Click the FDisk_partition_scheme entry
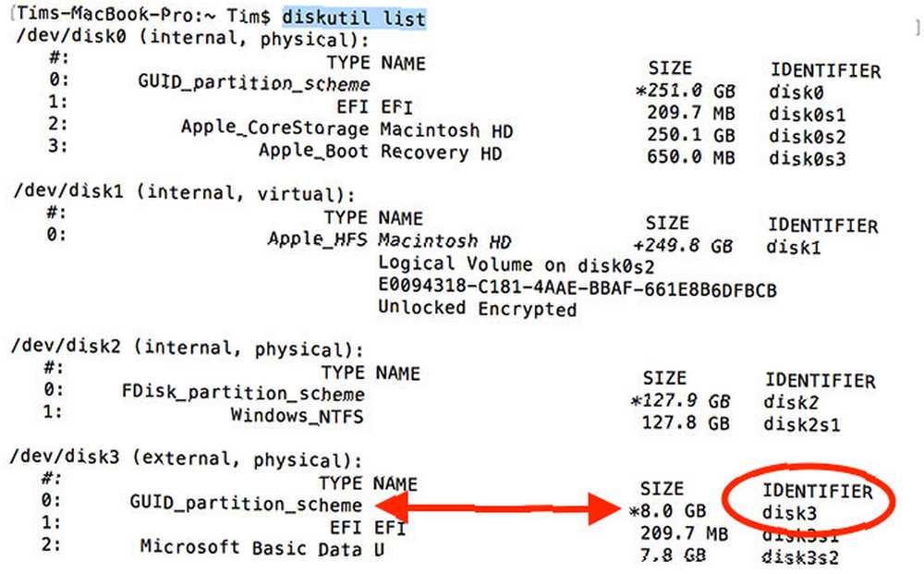 point(243,393)
